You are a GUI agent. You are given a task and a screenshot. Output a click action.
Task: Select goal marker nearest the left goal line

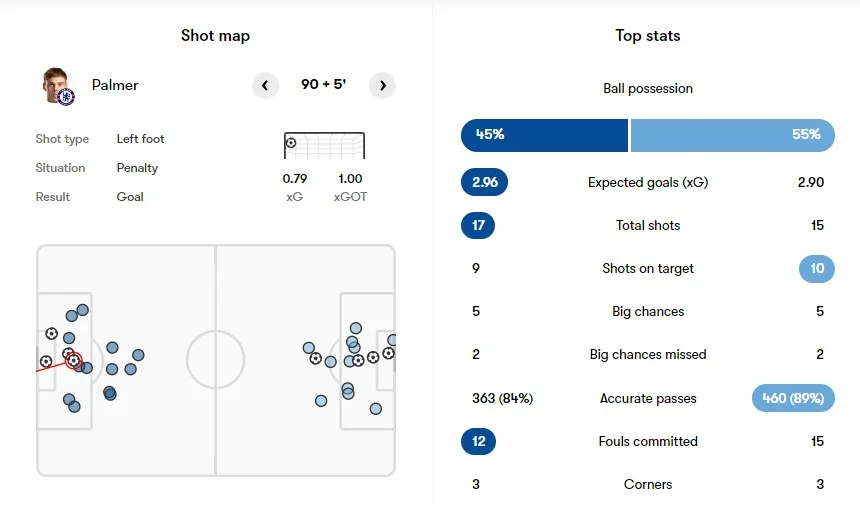46,361
